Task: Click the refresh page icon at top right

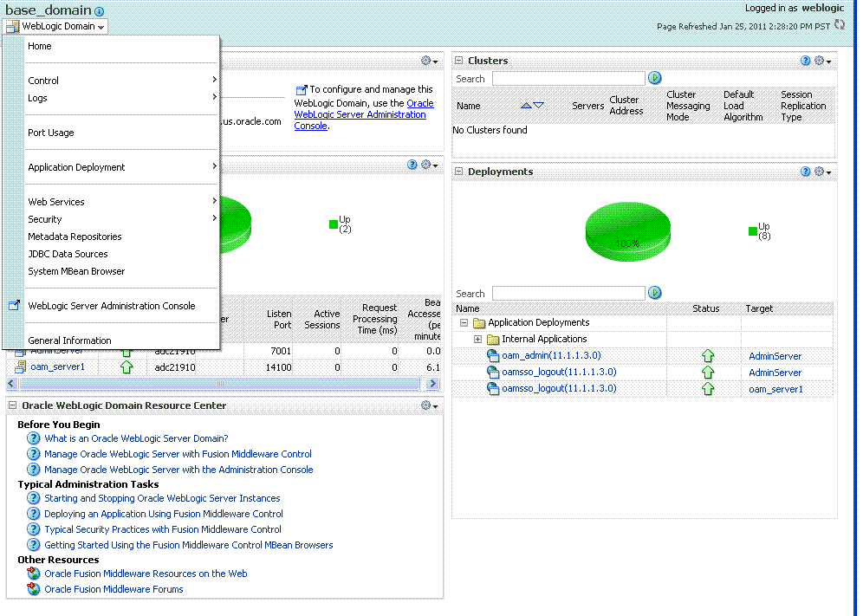Action: pos(838,25)
